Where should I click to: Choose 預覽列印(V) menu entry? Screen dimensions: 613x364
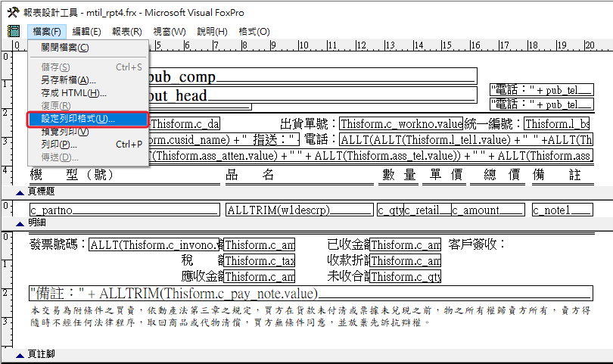(88, 132)
